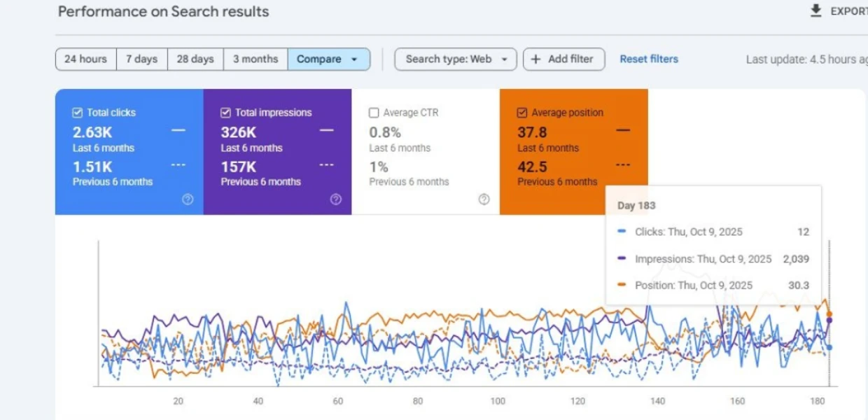Click the Performance on Search results heading
The width and height of the screenshot is (868, 420).
pos(164,12)
